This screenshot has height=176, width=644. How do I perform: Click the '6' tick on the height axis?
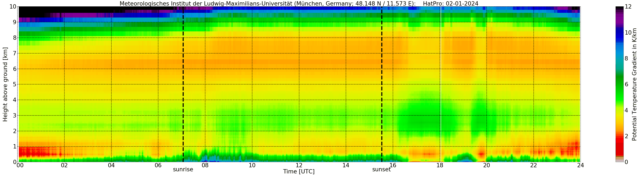15,69
